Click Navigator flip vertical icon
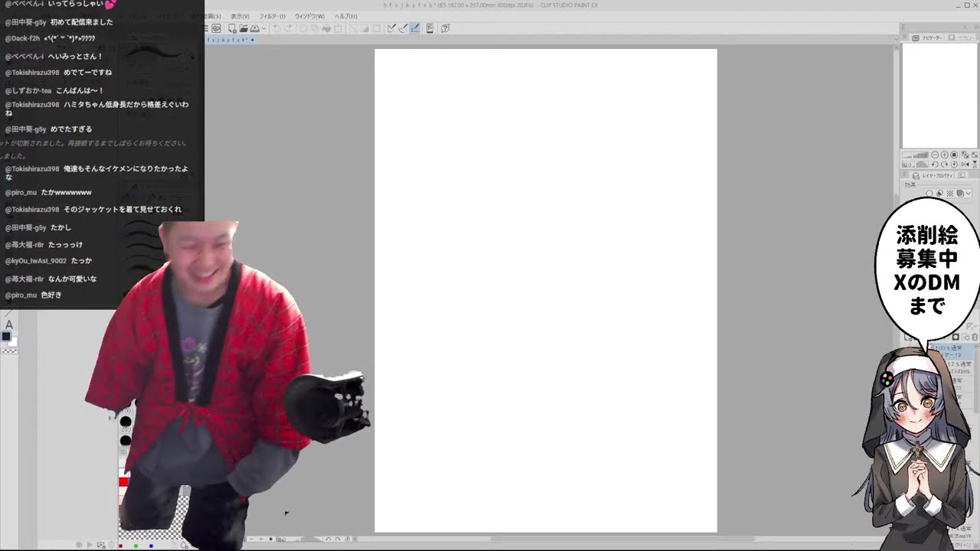 (x=975, y=165)
